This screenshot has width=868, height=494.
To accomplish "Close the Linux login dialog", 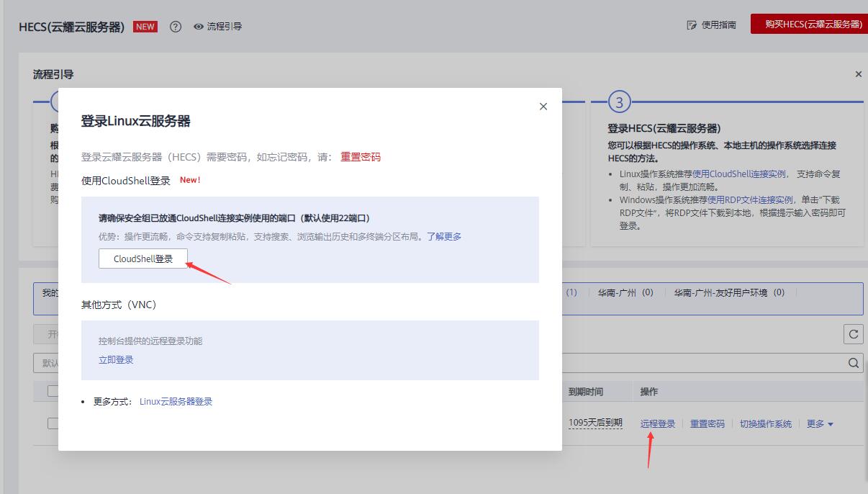I will tap(543, 107).
